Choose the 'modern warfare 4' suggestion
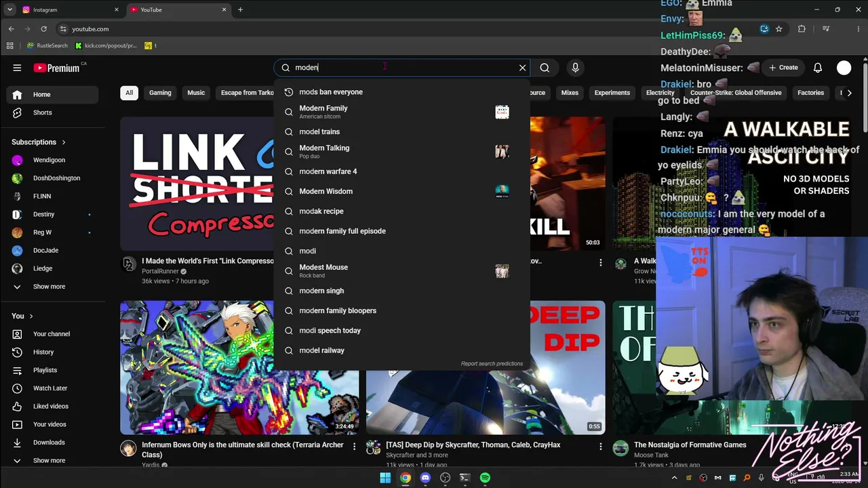Screen dimensions: 868x488 (402, 171)
